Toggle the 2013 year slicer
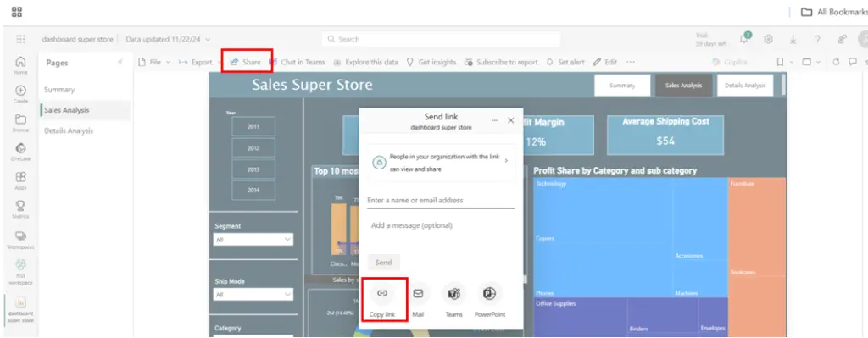868x338 pixels. [253, 169]
